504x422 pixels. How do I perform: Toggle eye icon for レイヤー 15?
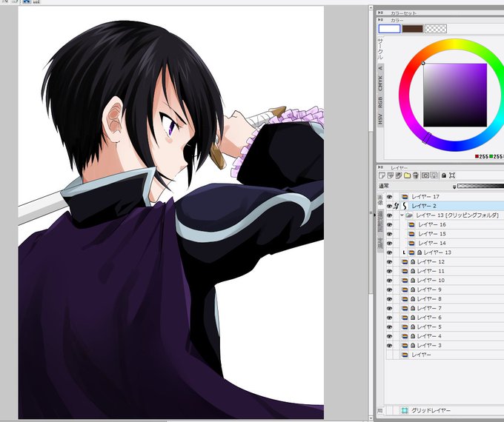click(389, 234)
